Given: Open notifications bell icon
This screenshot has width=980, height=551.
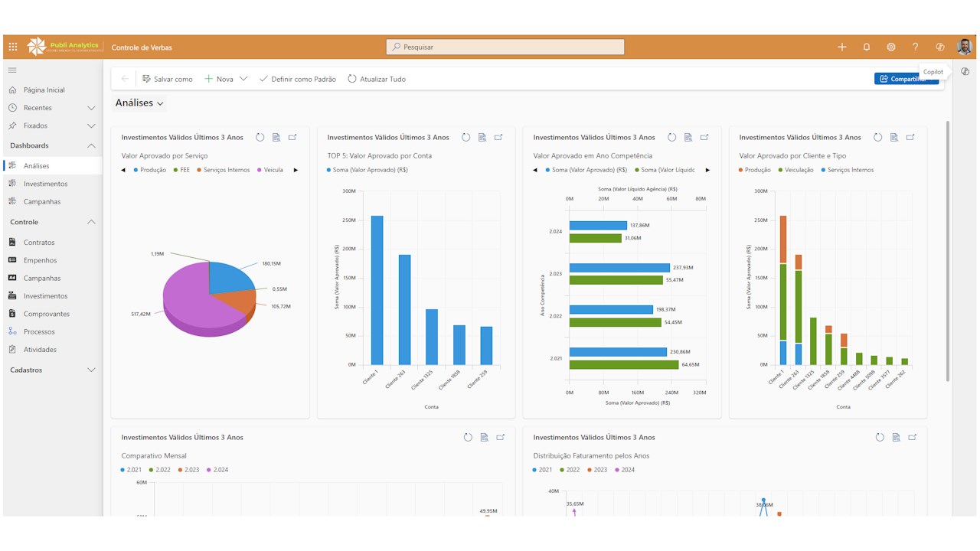Looking at the screenshot, I should tap(867, 47).
